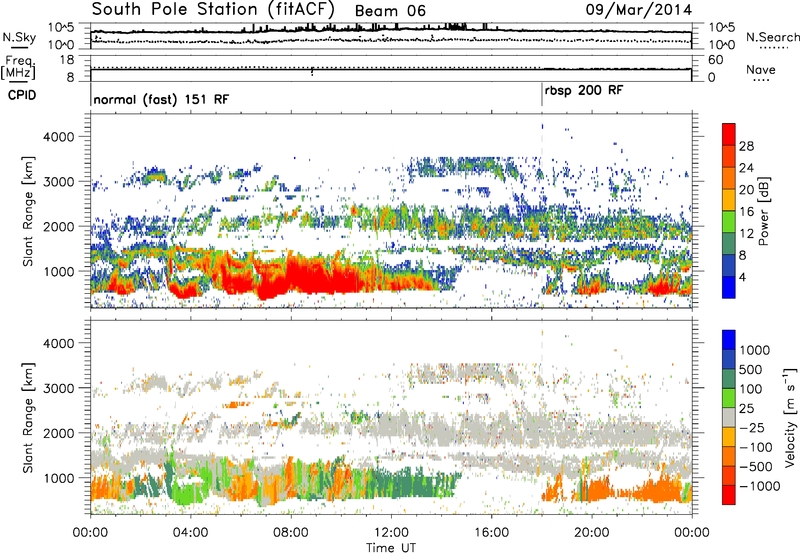Click the "08:00" time tick label
Screen dimensions: 800x554
pyautogui.click(x=291, y=533)
